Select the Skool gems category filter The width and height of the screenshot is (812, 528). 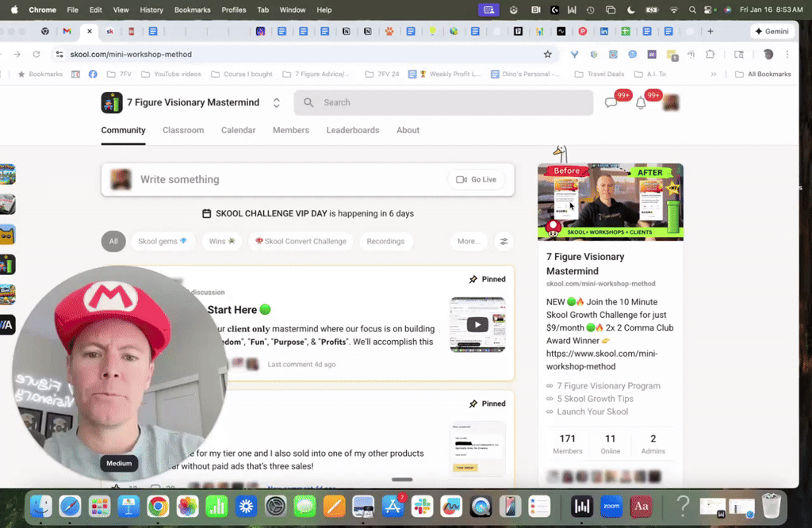pyautogui.click(x=163, y=241)
